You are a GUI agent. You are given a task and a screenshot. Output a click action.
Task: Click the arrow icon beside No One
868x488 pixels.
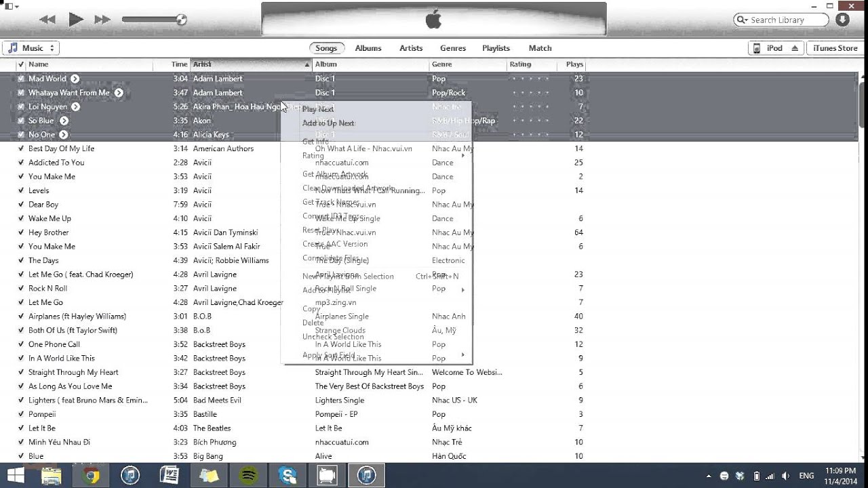click(x=64, y=135)
